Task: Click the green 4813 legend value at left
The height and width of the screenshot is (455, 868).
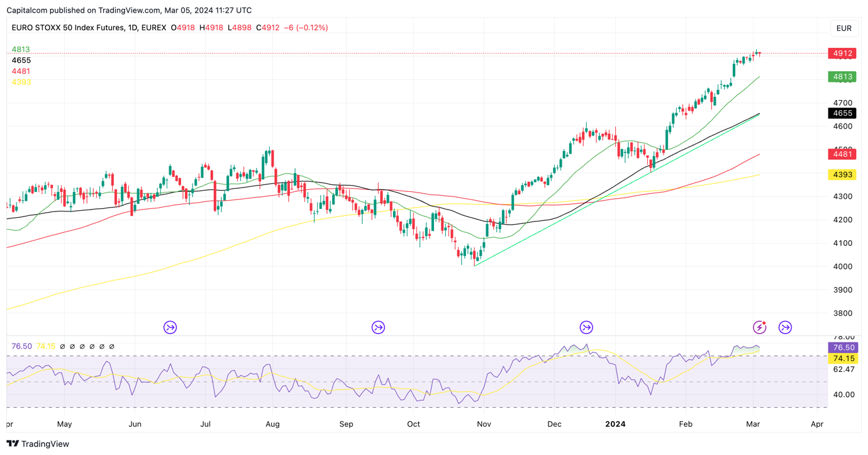Action: 21,50
